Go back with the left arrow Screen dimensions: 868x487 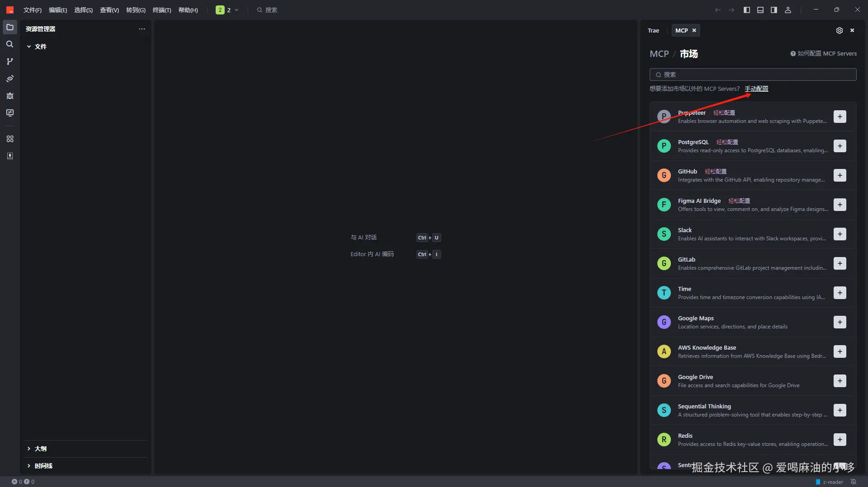click(x=717, y=10)
